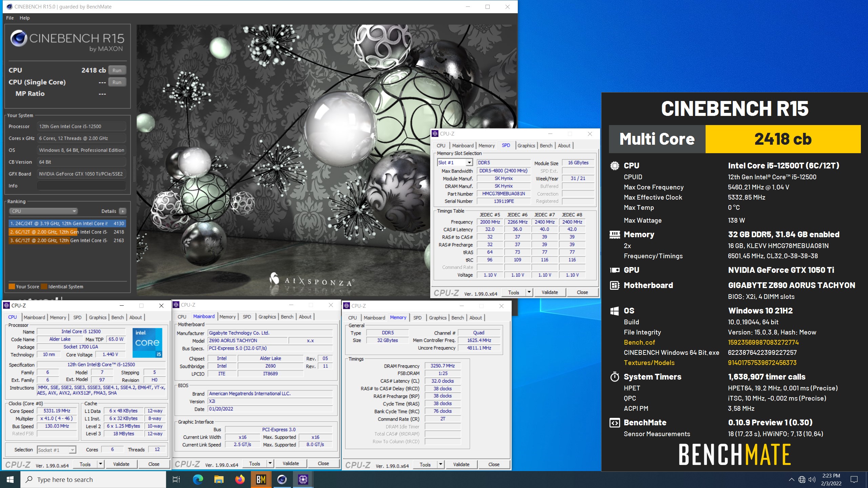Click the DRAM Frequency 3250.7 MHz value

442,366
